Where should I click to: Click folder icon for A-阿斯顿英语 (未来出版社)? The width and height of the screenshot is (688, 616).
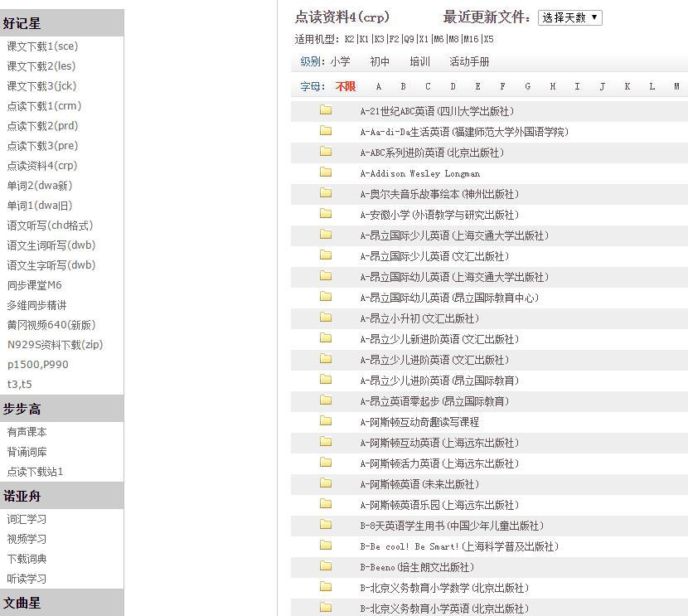click(x=326, y=483)
